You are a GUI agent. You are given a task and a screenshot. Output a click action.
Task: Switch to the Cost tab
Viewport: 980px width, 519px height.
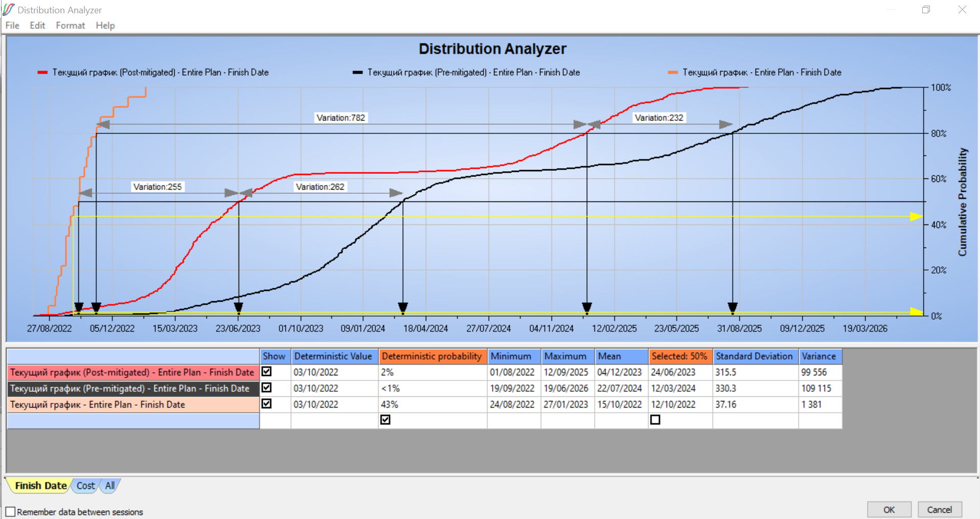click(x=85, y=486)
